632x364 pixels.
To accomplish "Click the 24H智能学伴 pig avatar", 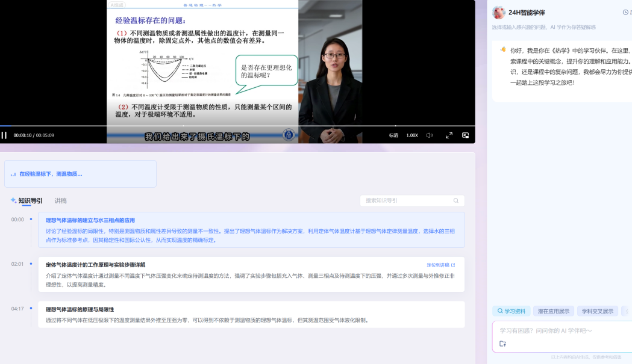I will [498, 13].
